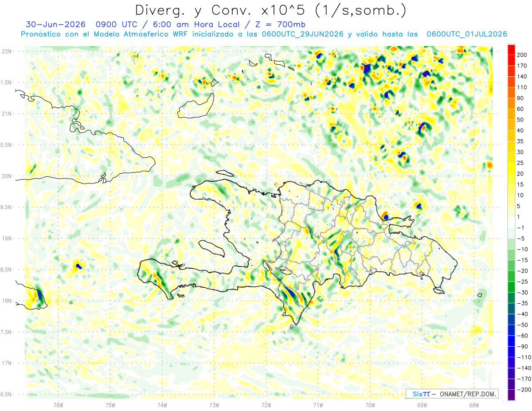Click the positive '35' color scale label

[520, 141]
